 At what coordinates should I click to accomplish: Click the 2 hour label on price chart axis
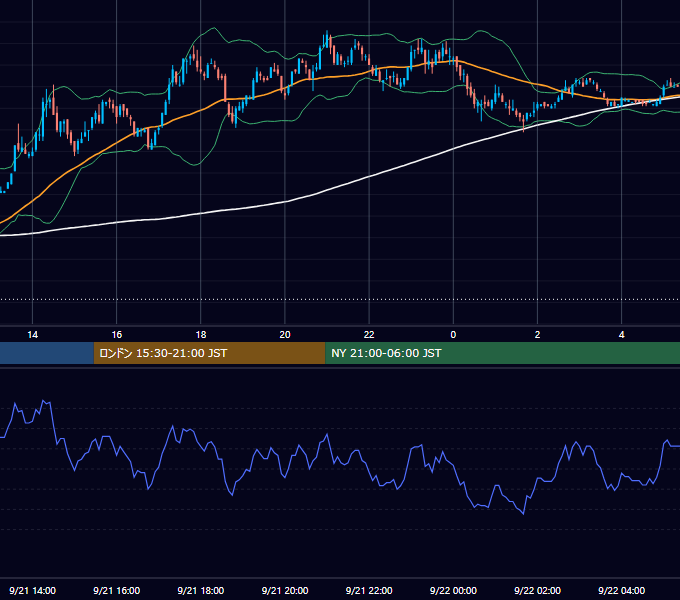coord(537,335)
